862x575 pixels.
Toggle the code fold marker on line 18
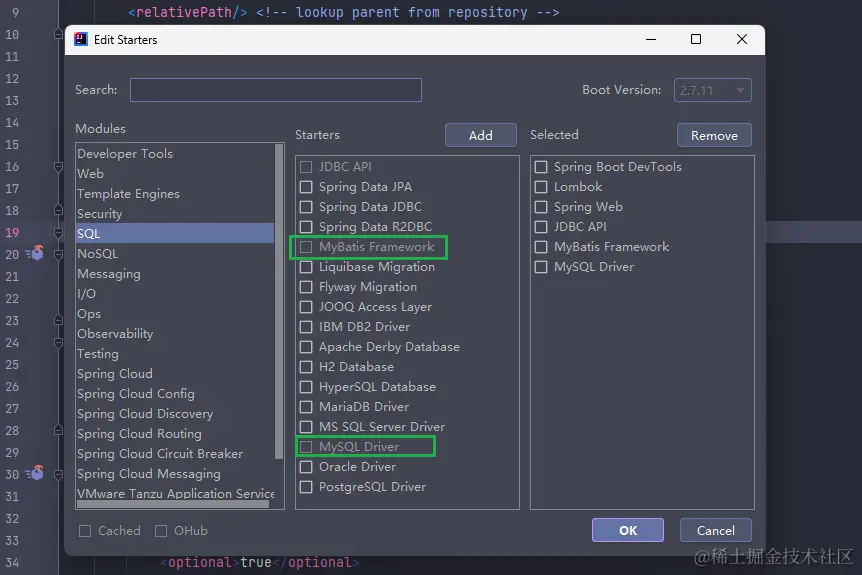58,210
